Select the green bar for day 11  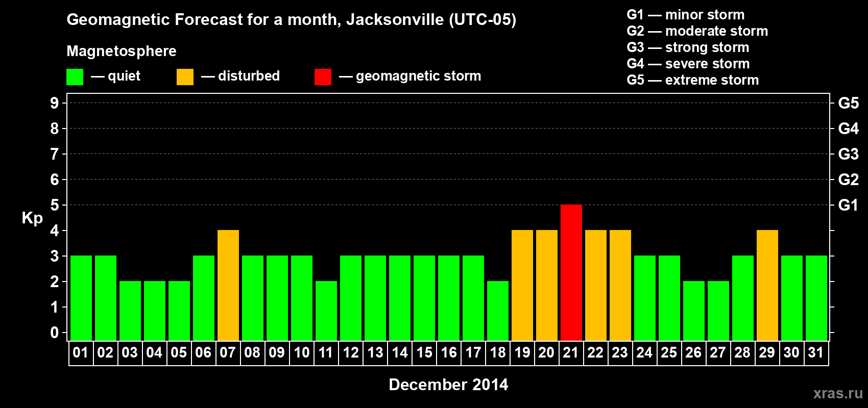click(326, 311)
